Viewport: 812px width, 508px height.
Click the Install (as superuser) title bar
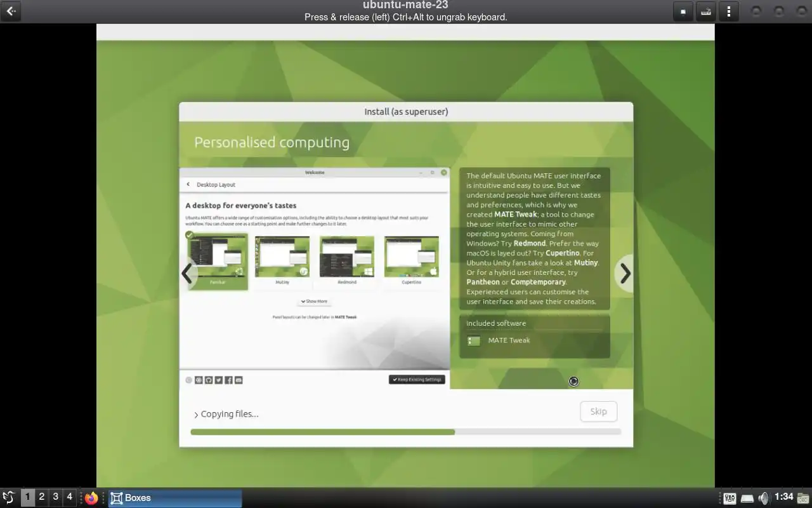[x=406, y=112]
